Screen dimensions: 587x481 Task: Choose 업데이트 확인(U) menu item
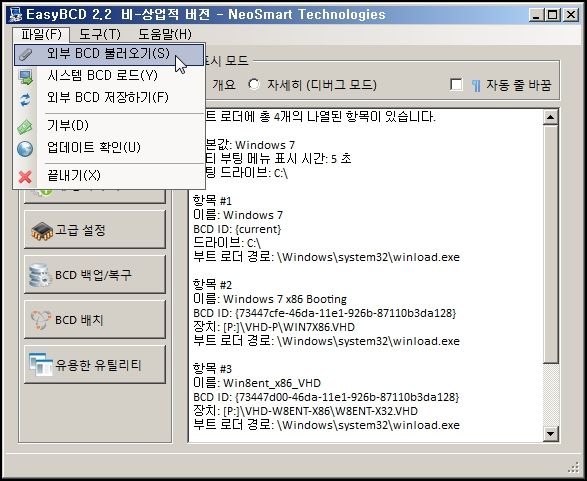coord(109,147)
